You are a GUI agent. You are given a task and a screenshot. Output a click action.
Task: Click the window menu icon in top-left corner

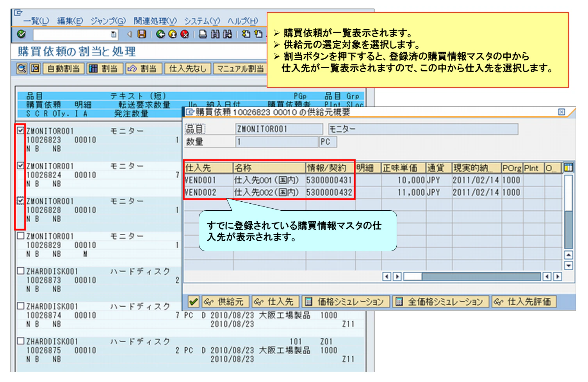tap(18, 13)
